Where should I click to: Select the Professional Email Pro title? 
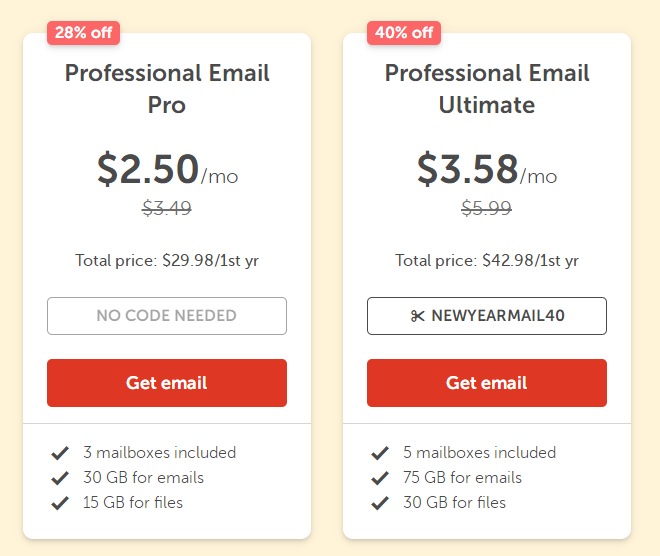167,89
